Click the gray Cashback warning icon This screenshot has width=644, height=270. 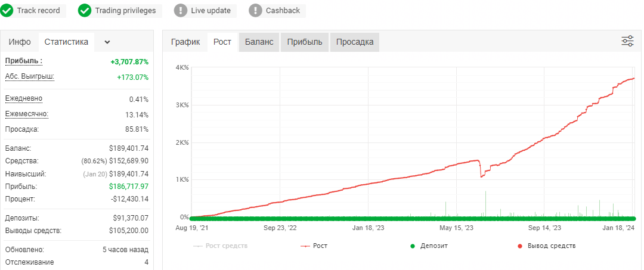pos(255,11)
